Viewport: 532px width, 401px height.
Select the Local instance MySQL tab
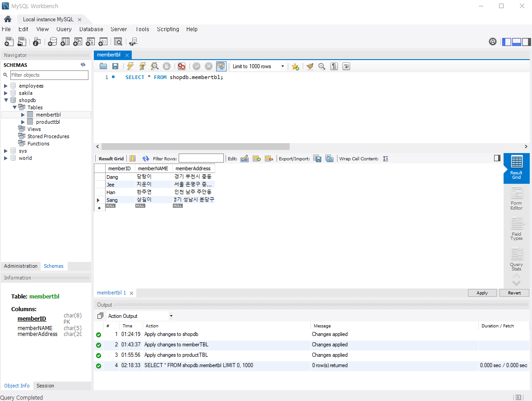[48, 19]
